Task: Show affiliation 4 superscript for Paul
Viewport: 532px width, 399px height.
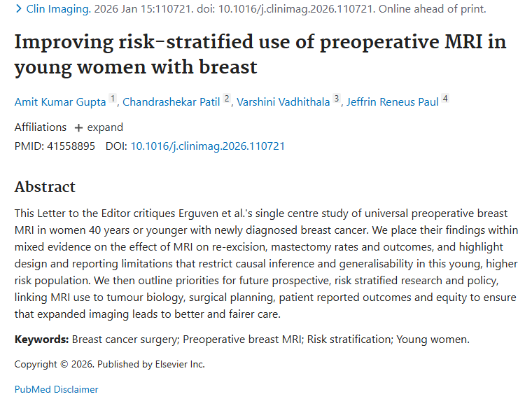Action: pos(445,99)
